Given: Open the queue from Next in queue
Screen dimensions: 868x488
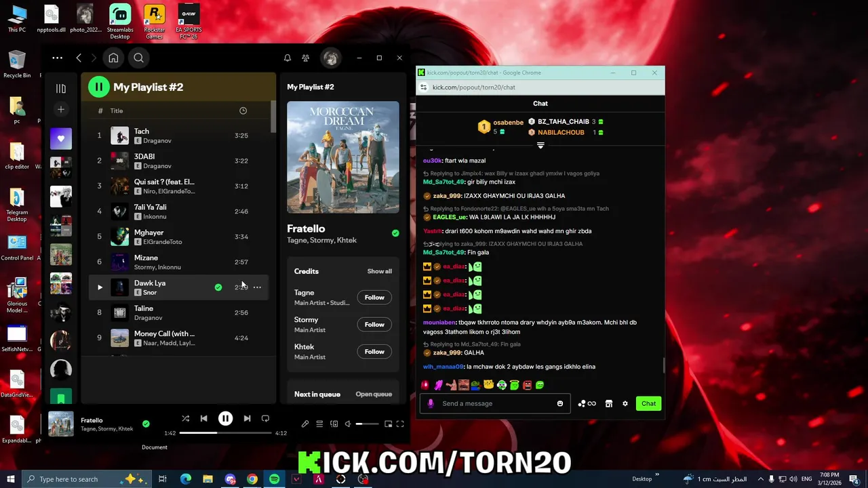Looking at the screenshot, I should pyautogui.click(x=374, y=394).
